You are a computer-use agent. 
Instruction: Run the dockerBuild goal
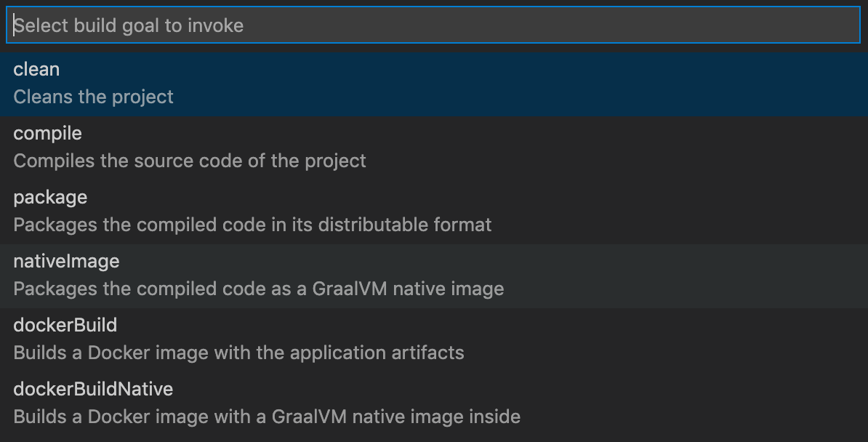[x=65, y=325]
